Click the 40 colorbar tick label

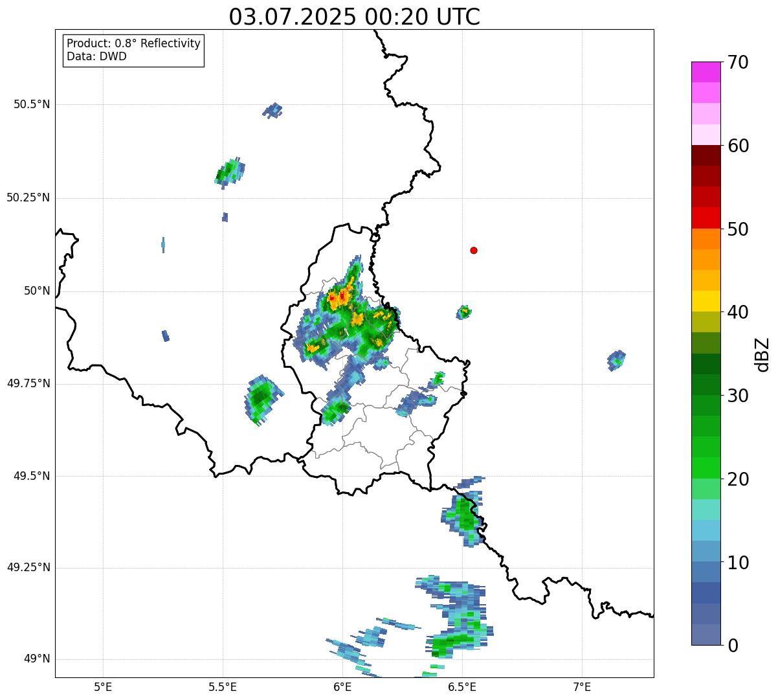coord(738,312)
